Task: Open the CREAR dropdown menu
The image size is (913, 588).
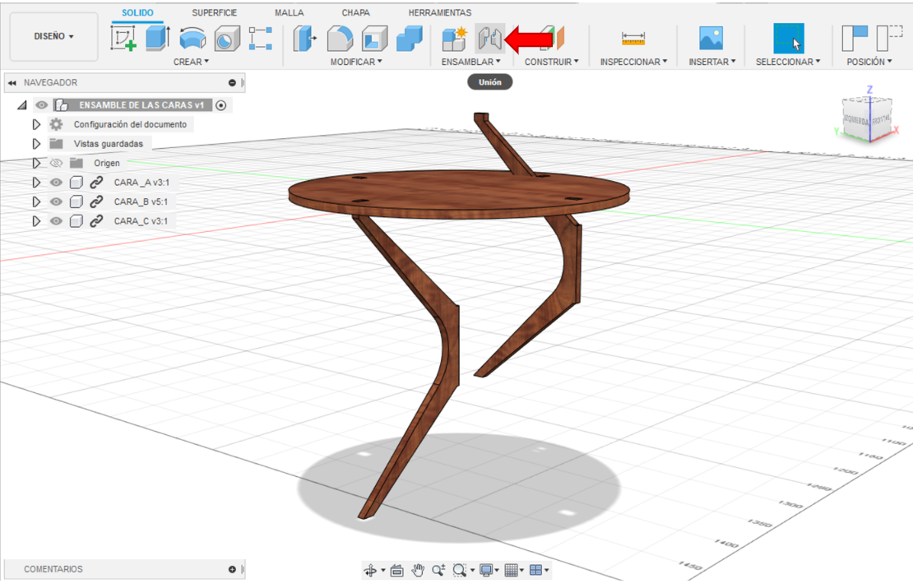Action: (191, 62)
